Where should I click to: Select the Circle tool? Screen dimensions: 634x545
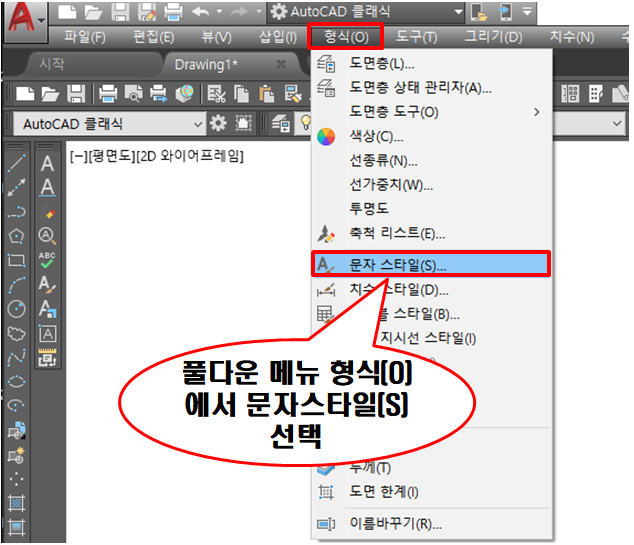click(x=16, y=309)
